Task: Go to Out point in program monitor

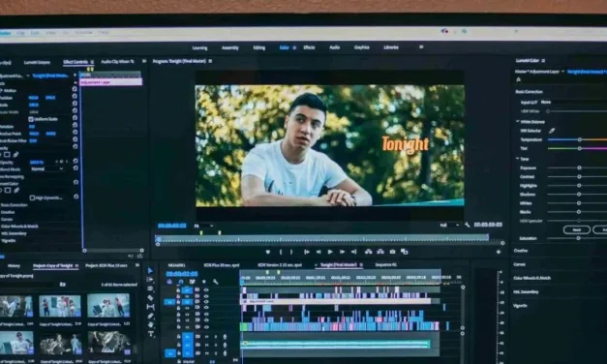Action: pyautogui.click(x=353, y=252)
